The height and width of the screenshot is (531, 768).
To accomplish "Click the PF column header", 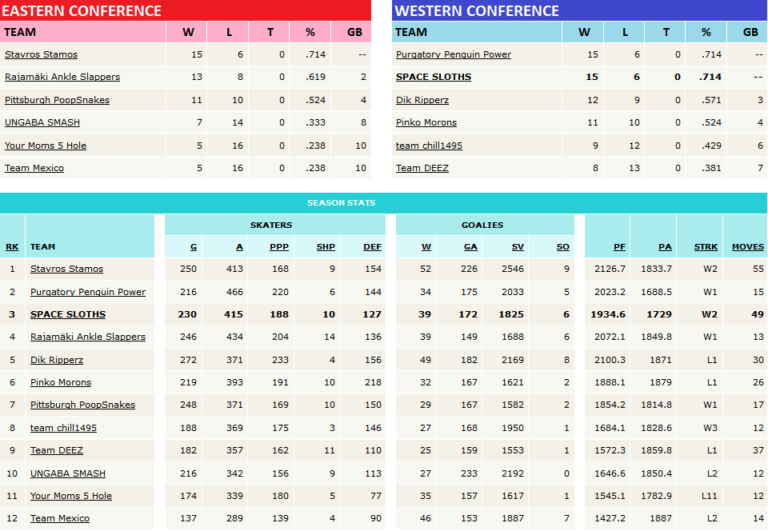I will tap(618, 247).
